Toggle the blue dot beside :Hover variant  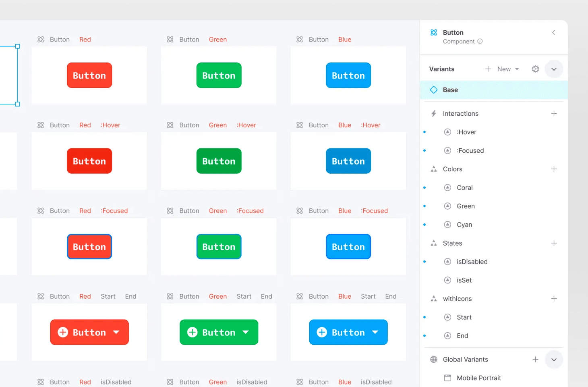(x=424, y=132)
